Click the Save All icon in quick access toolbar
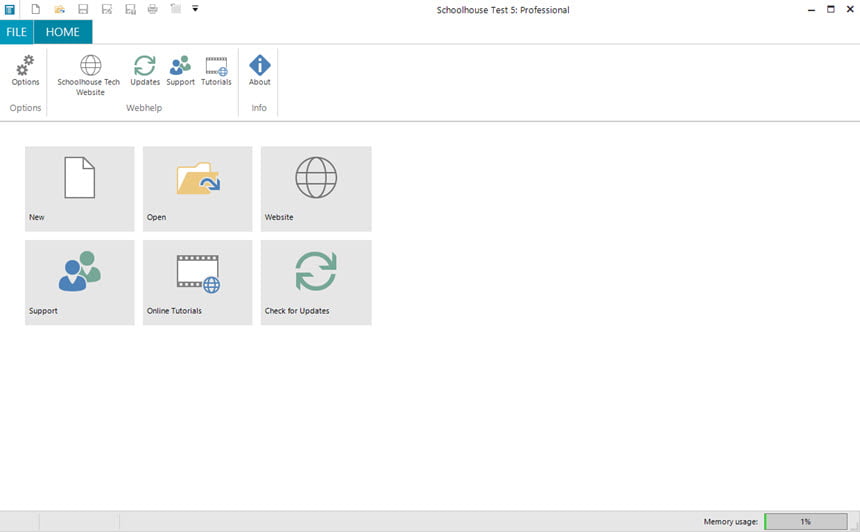The image size is (860, 532). tap(130, 9)
